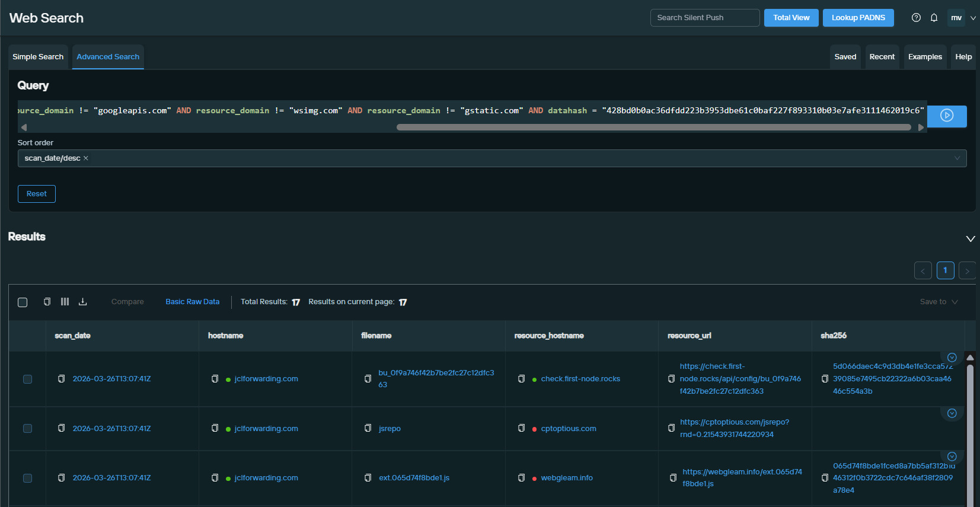
Task: Open the help question mark icon
Action: (916, 18)
